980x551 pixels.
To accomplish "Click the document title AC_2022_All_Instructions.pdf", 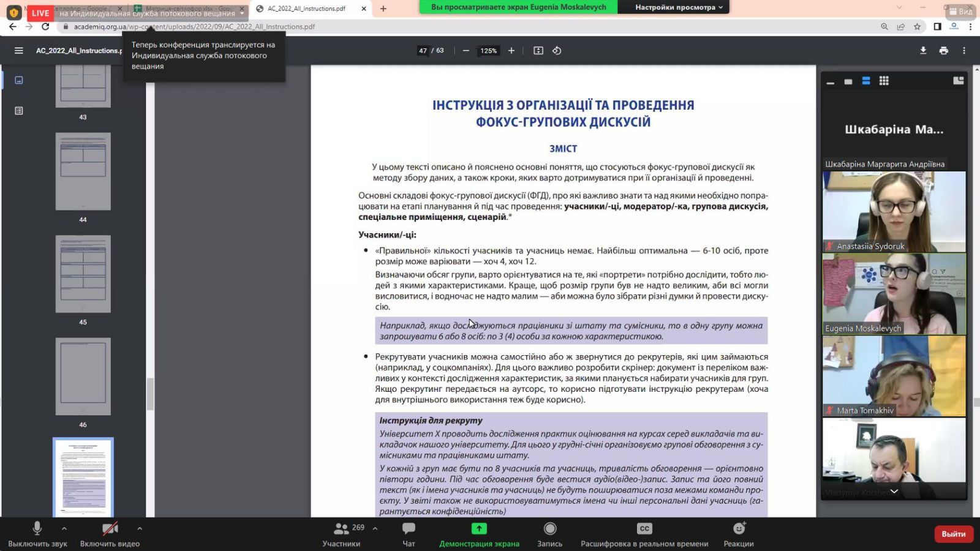I will click(79, 51).
